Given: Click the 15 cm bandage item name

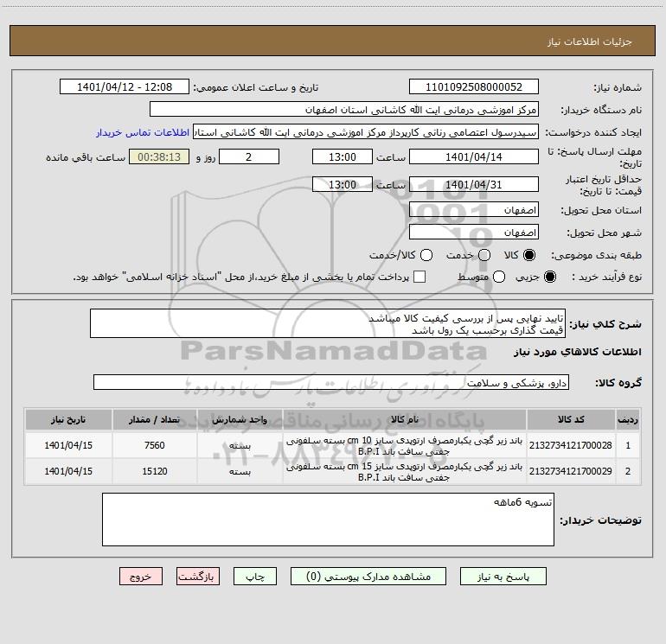Looking at the screenshot, I should [x=405, y=472].
